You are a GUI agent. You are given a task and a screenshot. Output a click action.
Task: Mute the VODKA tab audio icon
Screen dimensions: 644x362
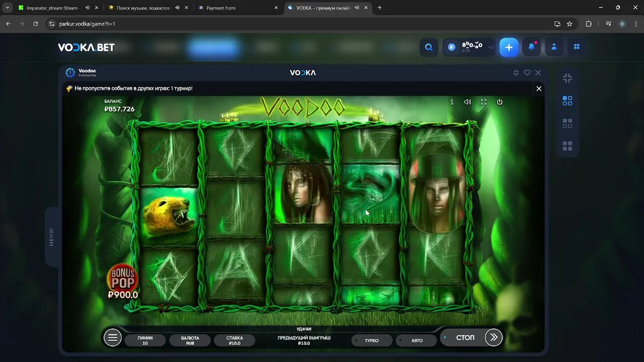click(357, 8)
